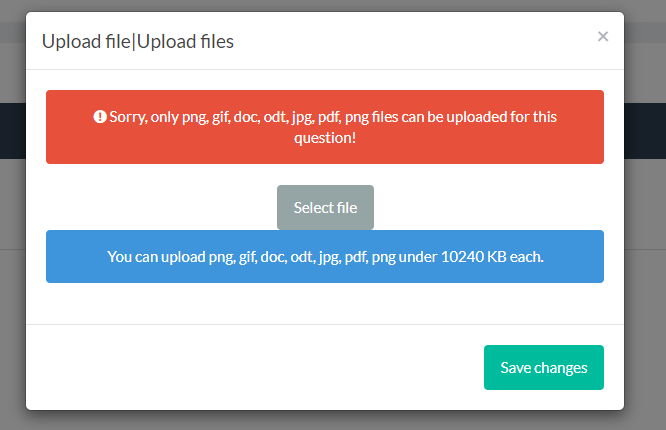The image size is (666, 430).
Task: Click the word "Sorry" in the red alert
Action: [130, 117]
